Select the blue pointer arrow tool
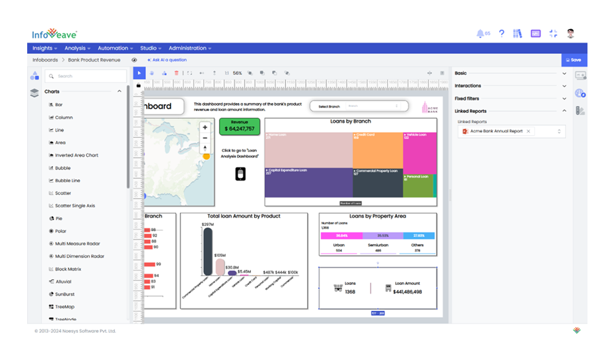Viewport: 615px width, 364px height. click(x=139, y=73)
